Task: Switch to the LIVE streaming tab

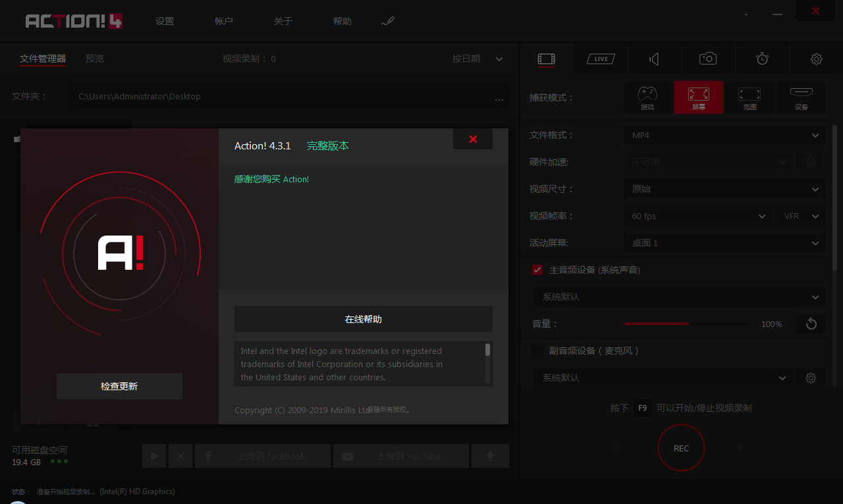Action: pyautogui.click(x=601, y=59)
